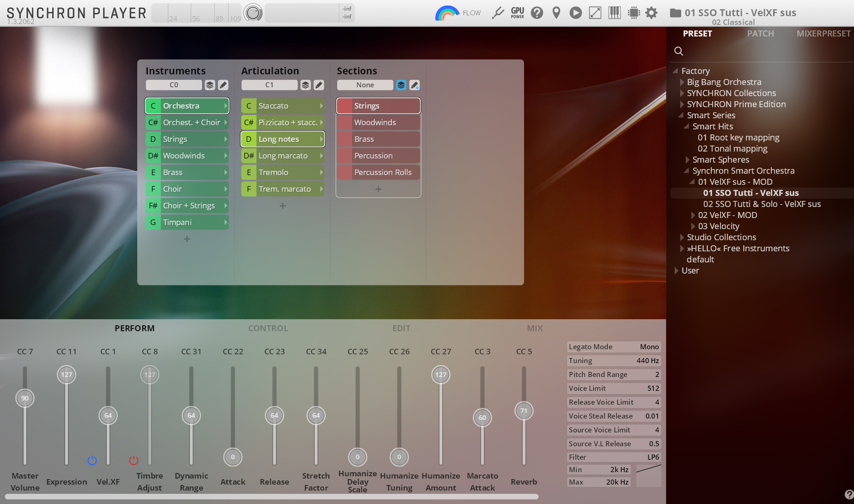Click the Instruments C0 keyswitch field
The height and width of the screenshot is (504, 854).
click(174, 85)
